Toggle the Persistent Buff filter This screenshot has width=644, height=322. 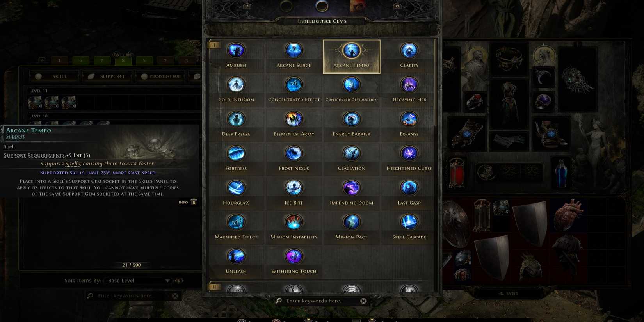pos(161,76)
